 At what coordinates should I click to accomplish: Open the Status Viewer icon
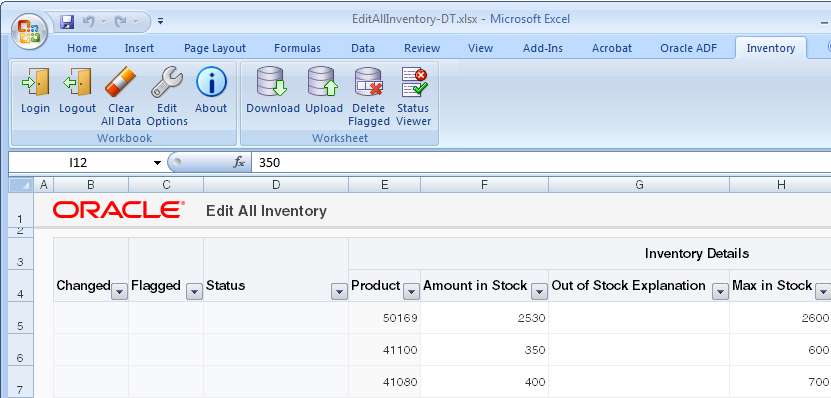(x=414, y=83)
